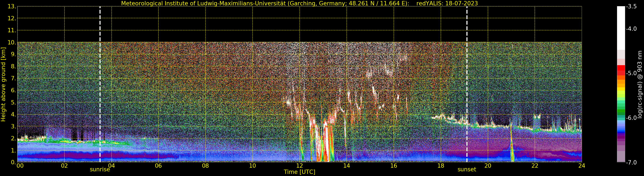The image size is (644, 176).
Task: Click the colorbar tick label '-3.5'
Action: (631, 6)
